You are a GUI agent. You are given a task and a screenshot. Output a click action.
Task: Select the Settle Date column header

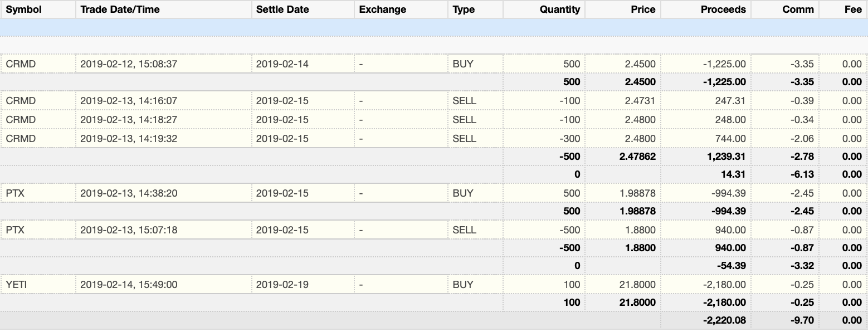click(281, 9)
